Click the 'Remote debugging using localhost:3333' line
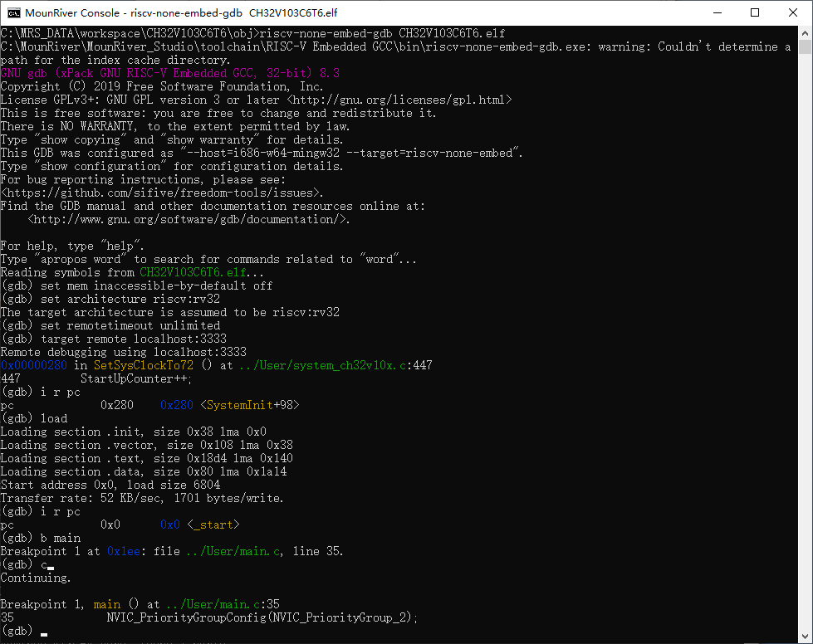Image resolution: width=813 pixels, height=644 pixels. 124,353
